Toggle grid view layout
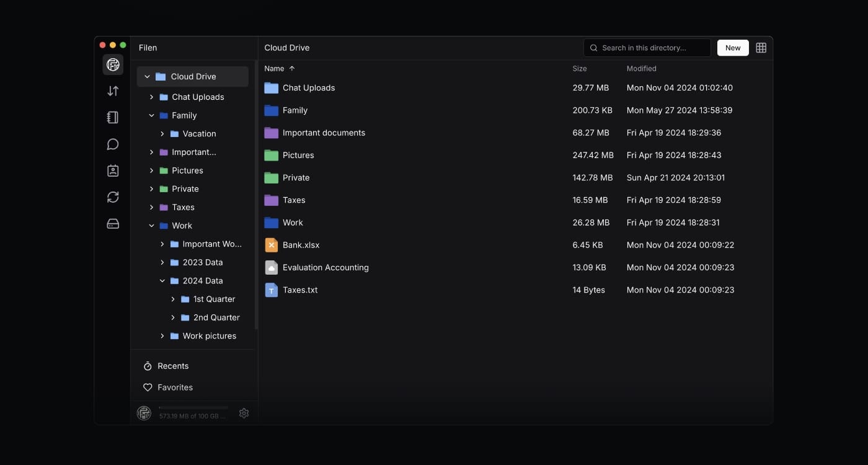Viewport: 868px width, 465px height. (761, 48)
